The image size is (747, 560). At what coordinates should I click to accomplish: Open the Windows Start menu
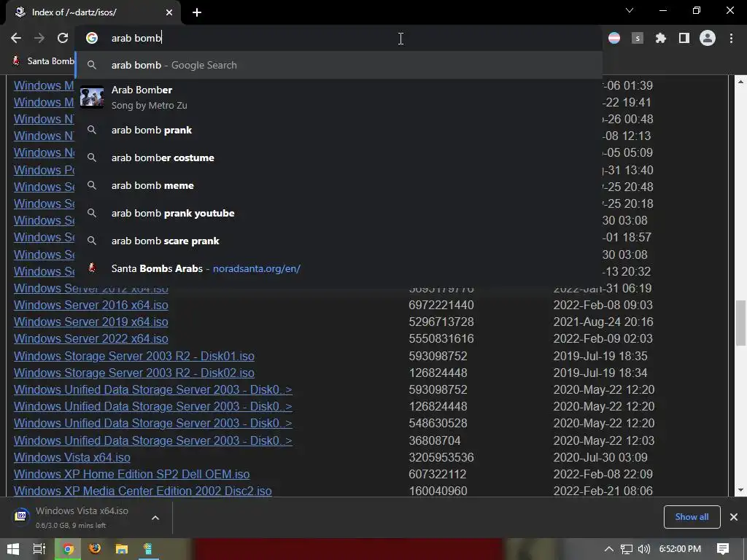click(x=13, y=549)
